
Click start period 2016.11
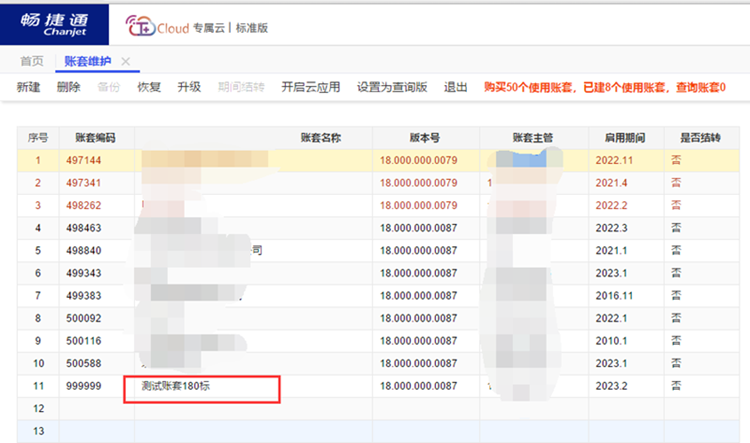point(614,296)
